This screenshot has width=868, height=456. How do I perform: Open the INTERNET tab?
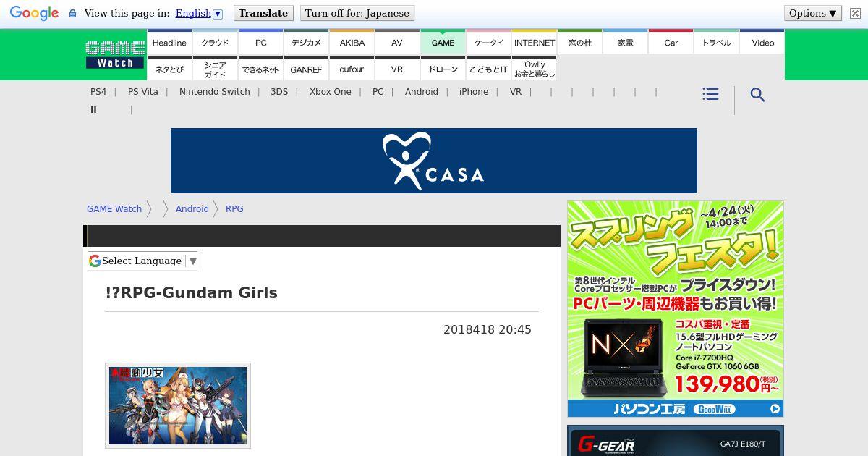click(x=535, y=43)
